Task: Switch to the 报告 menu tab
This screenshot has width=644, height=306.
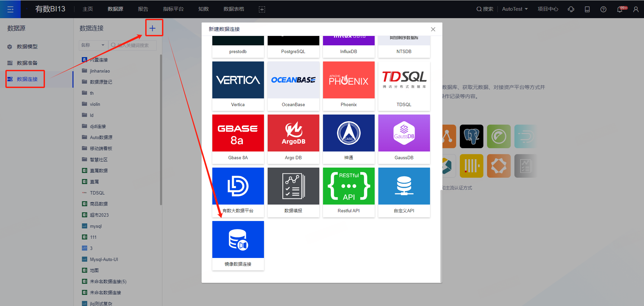Action: point(143,9)
